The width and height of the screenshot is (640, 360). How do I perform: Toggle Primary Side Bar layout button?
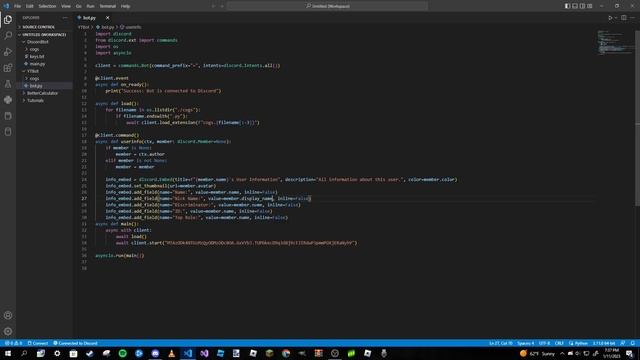click(x=567, y=6)
